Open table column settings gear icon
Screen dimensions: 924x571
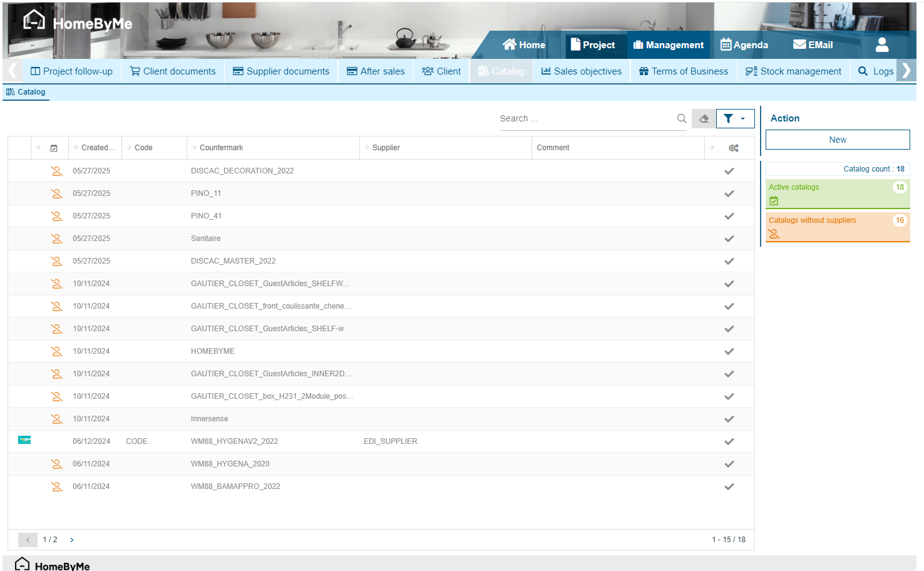pyautogui.click(x=734, y=148)
